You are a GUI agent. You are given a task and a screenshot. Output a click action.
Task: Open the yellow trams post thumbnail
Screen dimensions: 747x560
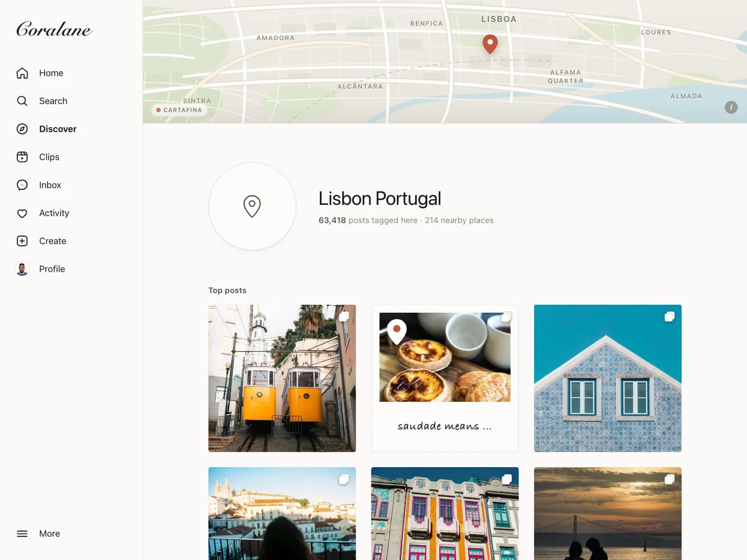tap(282, 378)
